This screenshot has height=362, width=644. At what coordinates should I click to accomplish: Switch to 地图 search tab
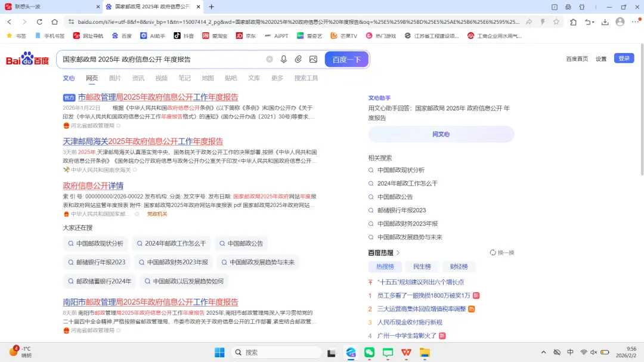(208, 78)
